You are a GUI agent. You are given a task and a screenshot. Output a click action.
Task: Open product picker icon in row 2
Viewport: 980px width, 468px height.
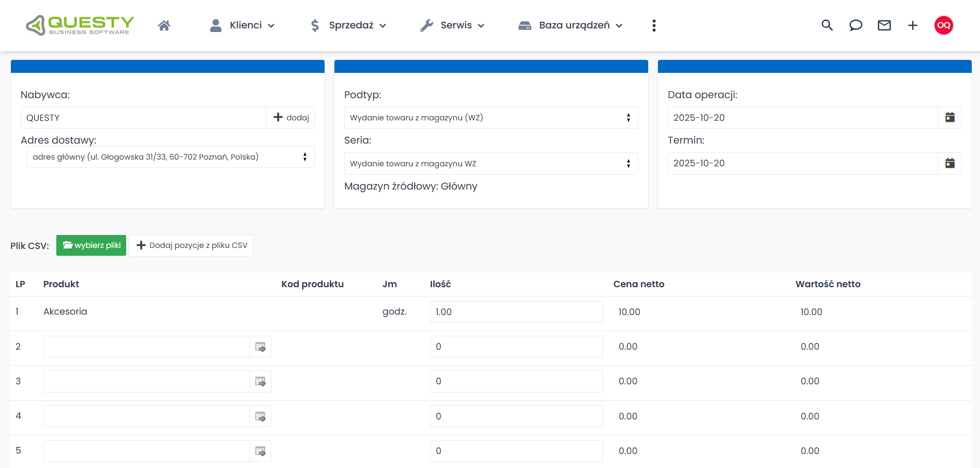pos(261,347)
